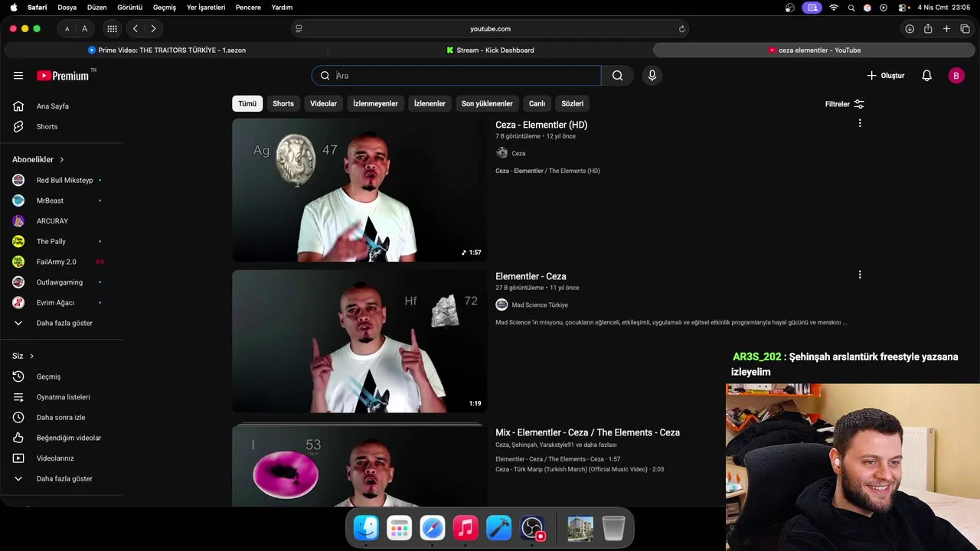Open the Mix - Elementler playlist thumbnail
This screenshot has height=551, width=980.
(x=360, y=465)
